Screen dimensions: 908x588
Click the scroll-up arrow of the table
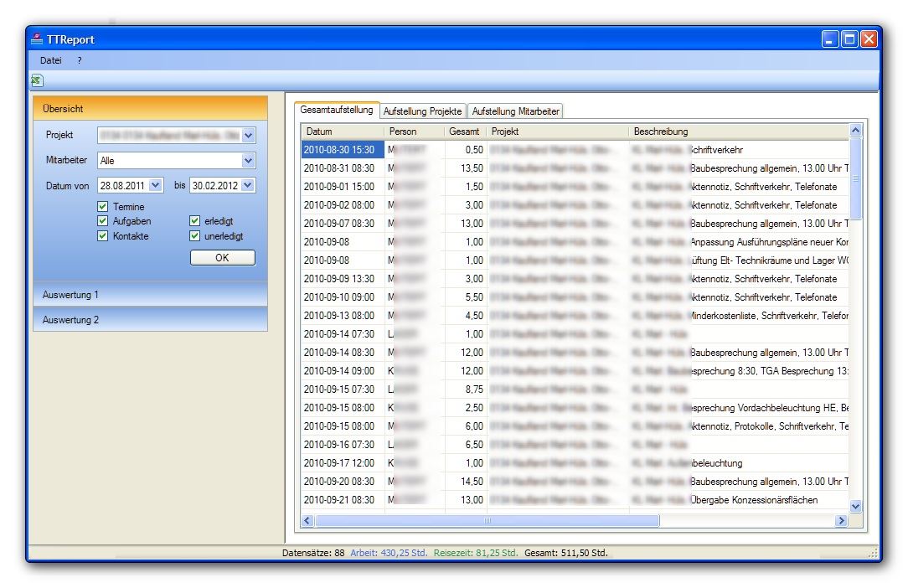coord(855,131)
